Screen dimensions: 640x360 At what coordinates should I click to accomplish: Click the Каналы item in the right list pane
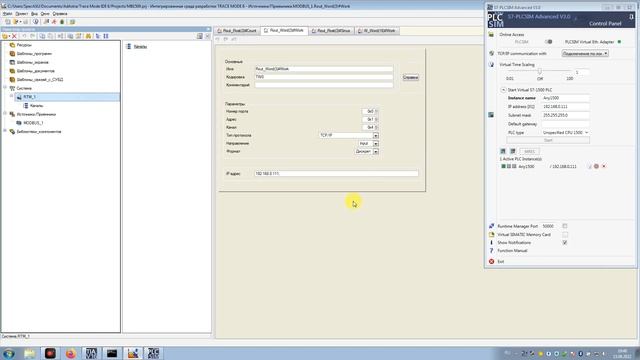point(140,47)
